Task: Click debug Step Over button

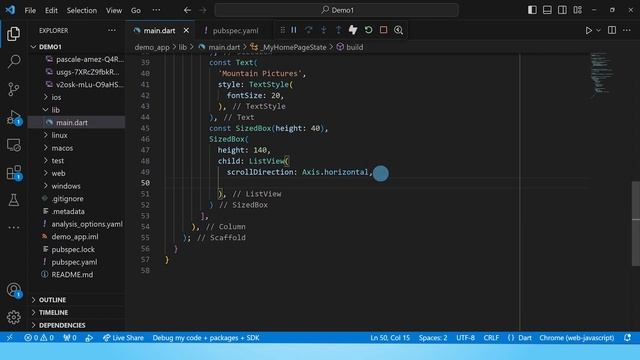Action: click(309, 30)
